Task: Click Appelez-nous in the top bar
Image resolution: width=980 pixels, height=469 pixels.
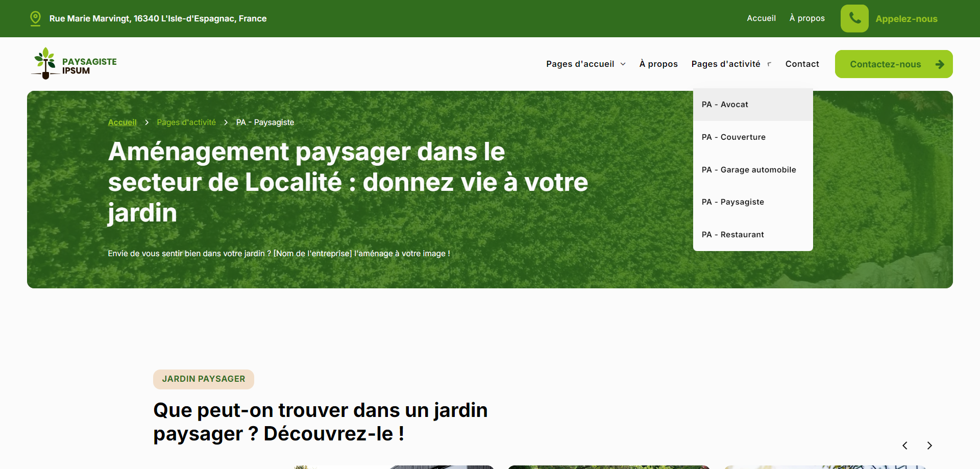Action: [906, 19]
